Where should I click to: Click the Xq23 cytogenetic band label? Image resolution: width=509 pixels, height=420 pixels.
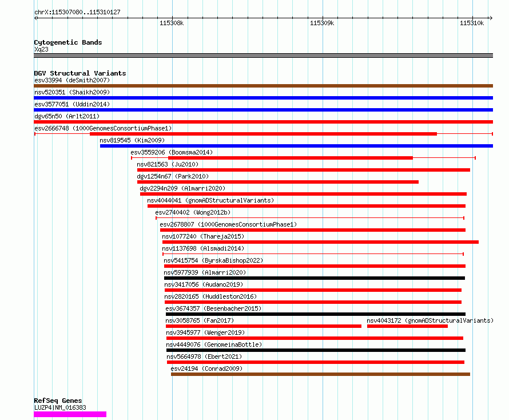41,49
